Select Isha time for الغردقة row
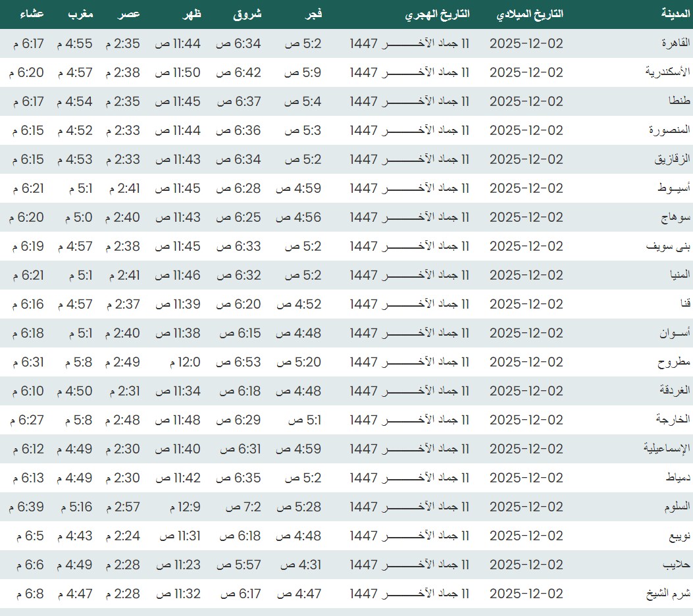The width and height of the screenshot is (693, 616). [x=27, y=391]
